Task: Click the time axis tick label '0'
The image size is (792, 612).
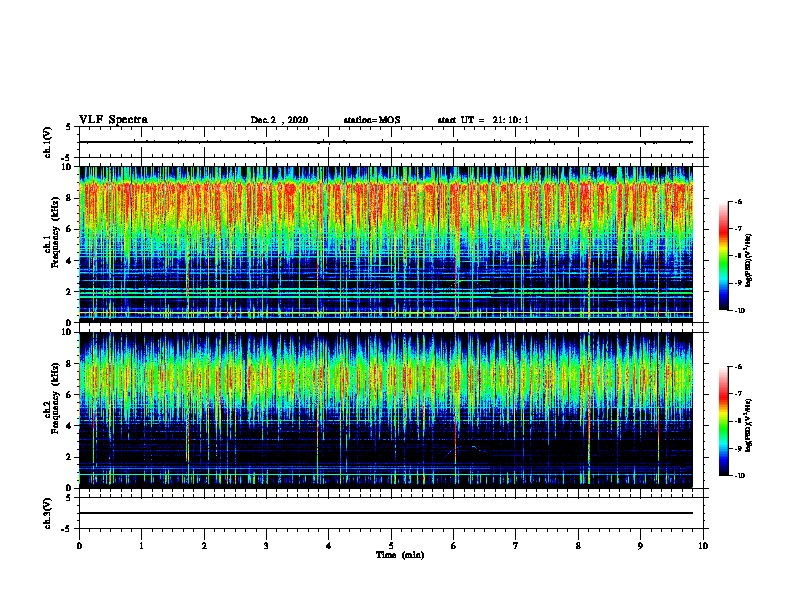Action: point(79,546)
